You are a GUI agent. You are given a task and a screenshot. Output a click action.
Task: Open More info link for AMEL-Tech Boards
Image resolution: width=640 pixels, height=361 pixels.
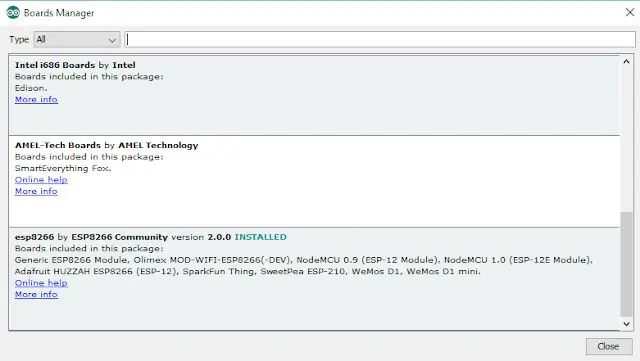[x=36, y=191]
